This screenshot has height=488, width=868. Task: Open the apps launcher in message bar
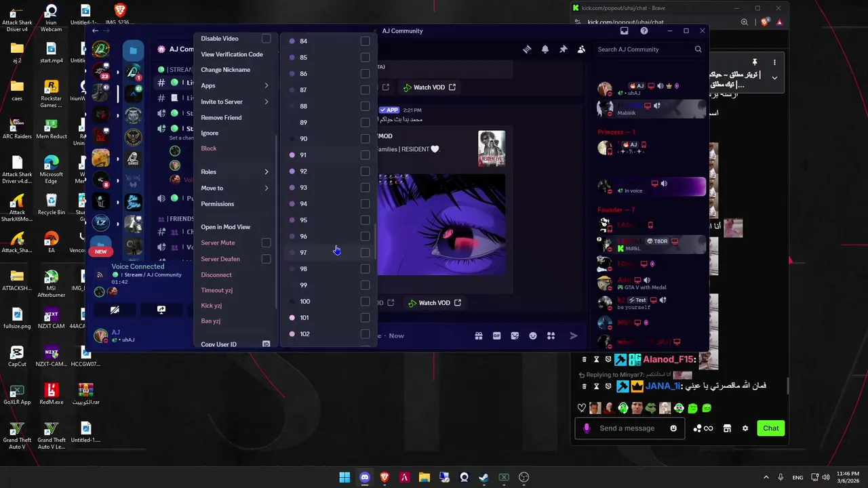tap(551, 335)
